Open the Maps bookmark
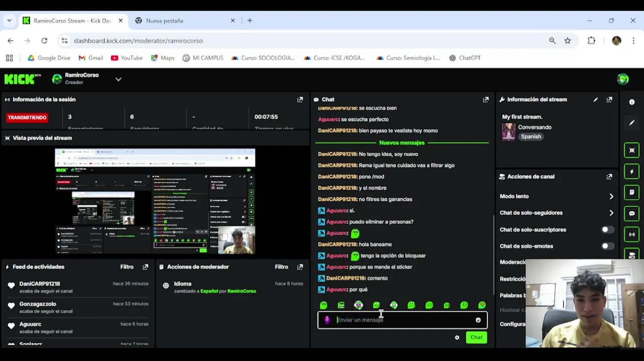Viewport: 644px width, 361px height. tap(162, 58)
